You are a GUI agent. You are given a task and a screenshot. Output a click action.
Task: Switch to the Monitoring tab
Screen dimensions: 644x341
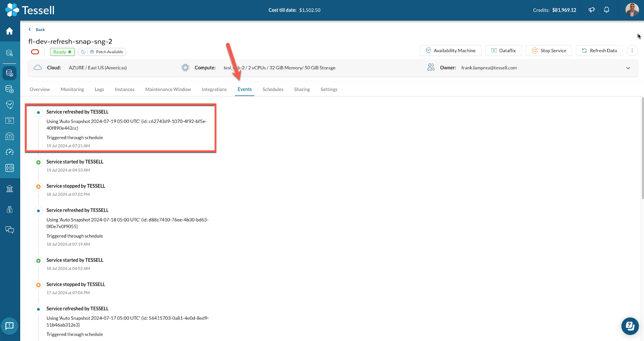pyautogui.click(x=72, y=89)
